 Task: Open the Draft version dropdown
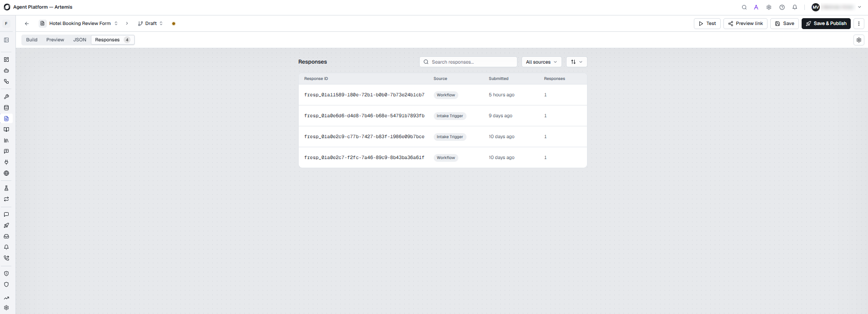pyautogui.click(x=151, y=24)
